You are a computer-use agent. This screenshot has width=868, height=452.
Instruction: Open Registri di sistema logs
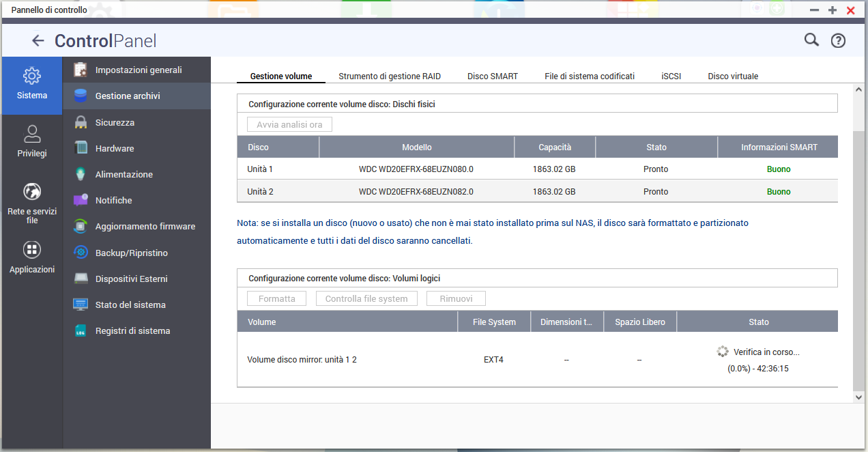point(132,331)
